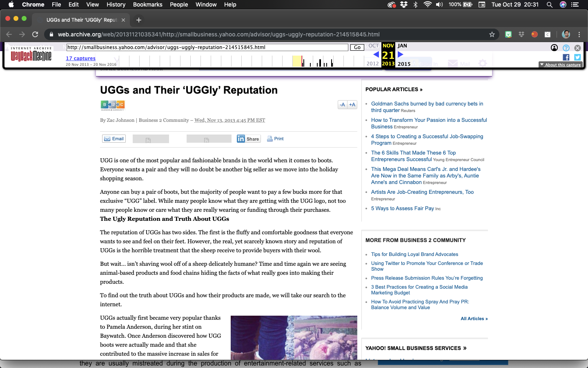Screen dimensions: 588x368
Task: Open Press Release Submission Rules article
Action: coord(427,278)
